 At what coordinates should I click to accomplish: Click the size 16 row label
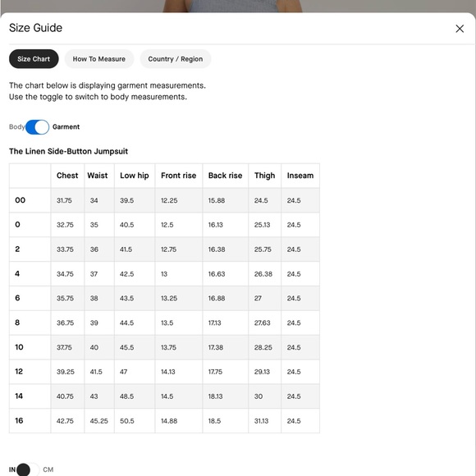click(19, 420)
